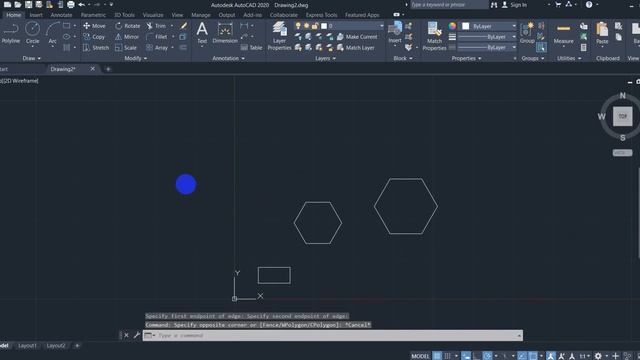The height and width of the screenshot is (360, 640).
Task: Click the Group tool
Action: (527, 33)
